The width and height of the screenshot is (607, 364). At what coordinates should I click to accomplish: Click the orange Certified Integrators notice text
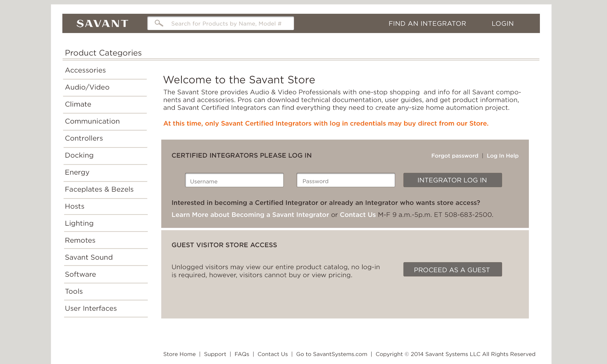[x=326, y=123]
